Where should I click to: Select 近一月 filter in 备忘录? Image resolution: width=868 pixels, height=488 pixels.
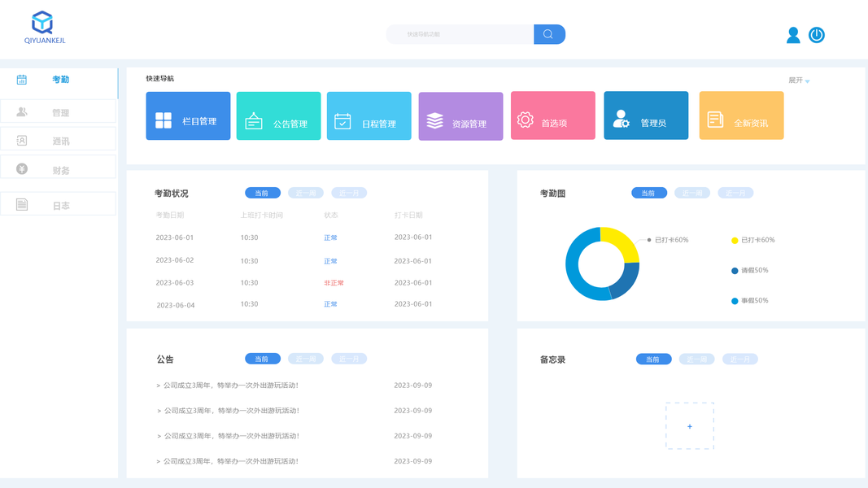(x=739, y=359)
